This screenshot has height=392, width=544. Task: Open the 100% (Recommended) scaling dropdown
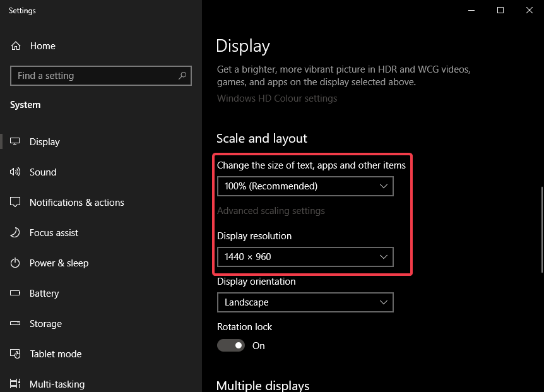click(x=305, y=186)
